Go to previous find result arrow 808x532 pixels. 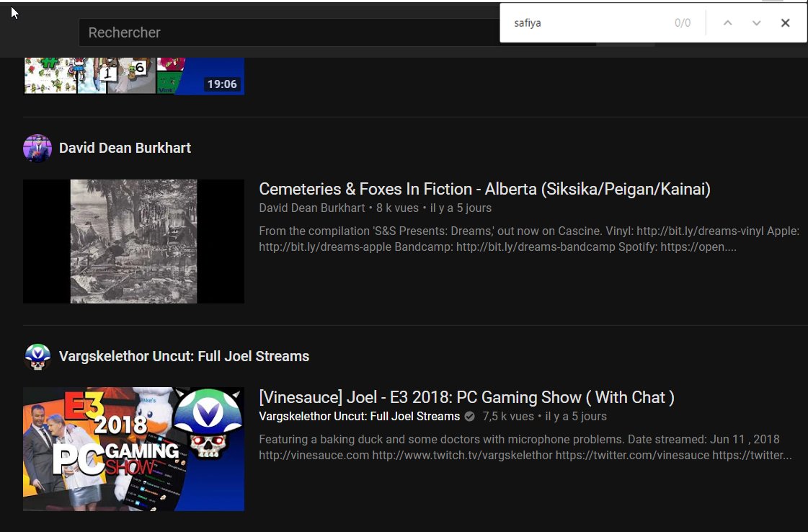tap(727, 22)
